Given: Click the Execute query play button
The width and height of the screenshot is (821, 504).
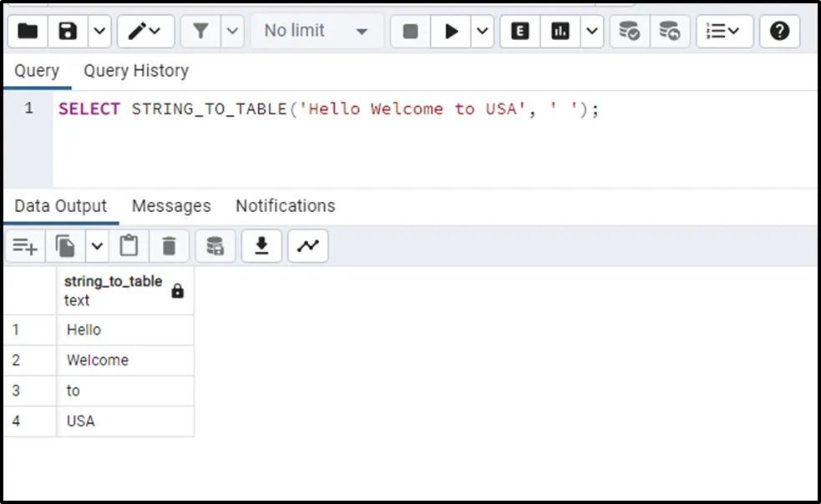Looking at the screenshot, I should (x=452, y=31).
